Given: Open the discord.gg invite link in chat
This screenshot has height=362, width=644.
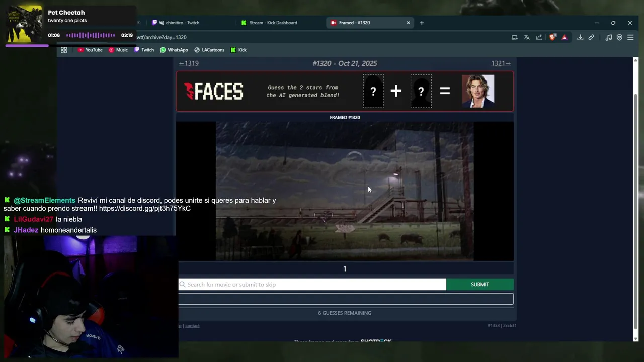Looking at the screenshot, I should (145, 208).
